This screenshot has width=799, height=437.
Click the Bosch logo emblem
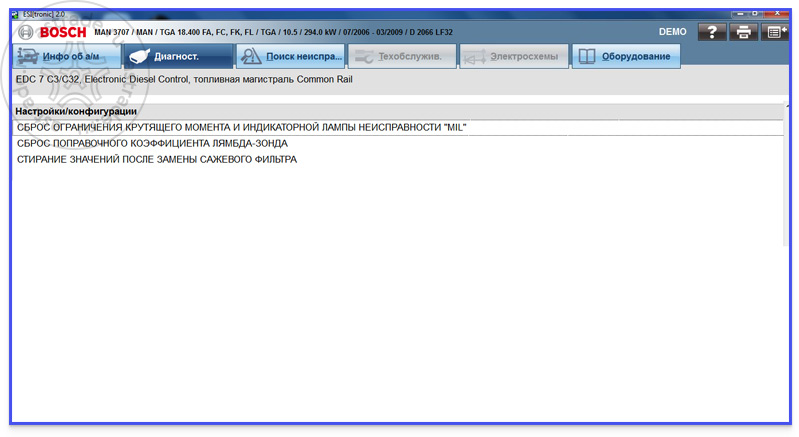tap(25, 32)
